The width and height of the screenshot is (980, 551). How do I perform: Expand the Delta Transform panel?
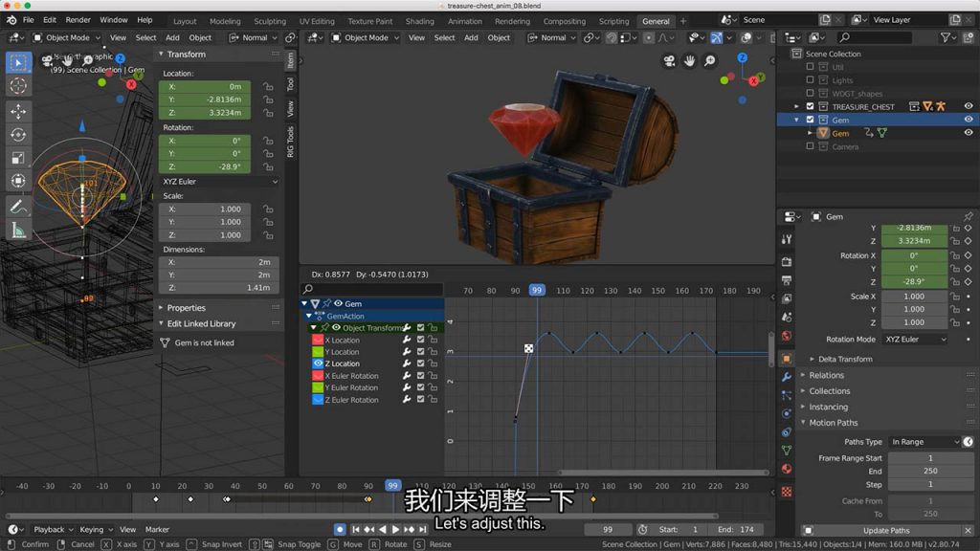(845, 360)
